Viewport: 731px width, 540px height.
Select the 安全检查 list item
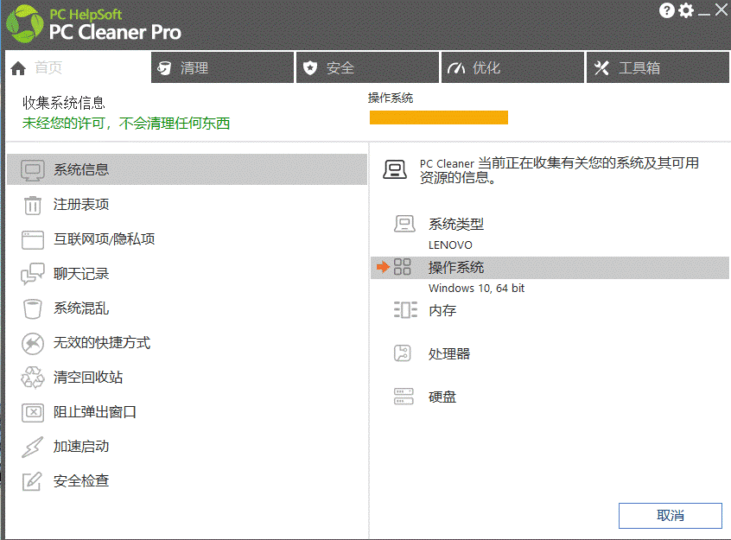click(x=81, y=481)
